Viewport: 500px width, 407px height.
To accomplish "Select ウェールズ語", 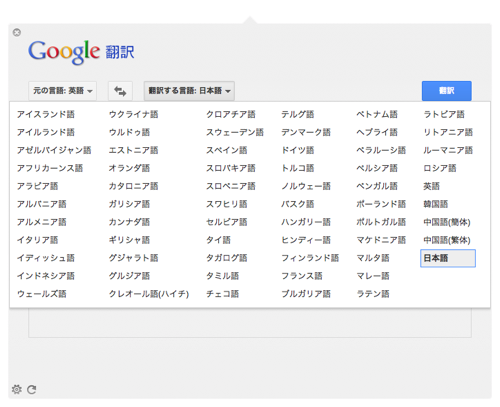I will tap(42, 294).
